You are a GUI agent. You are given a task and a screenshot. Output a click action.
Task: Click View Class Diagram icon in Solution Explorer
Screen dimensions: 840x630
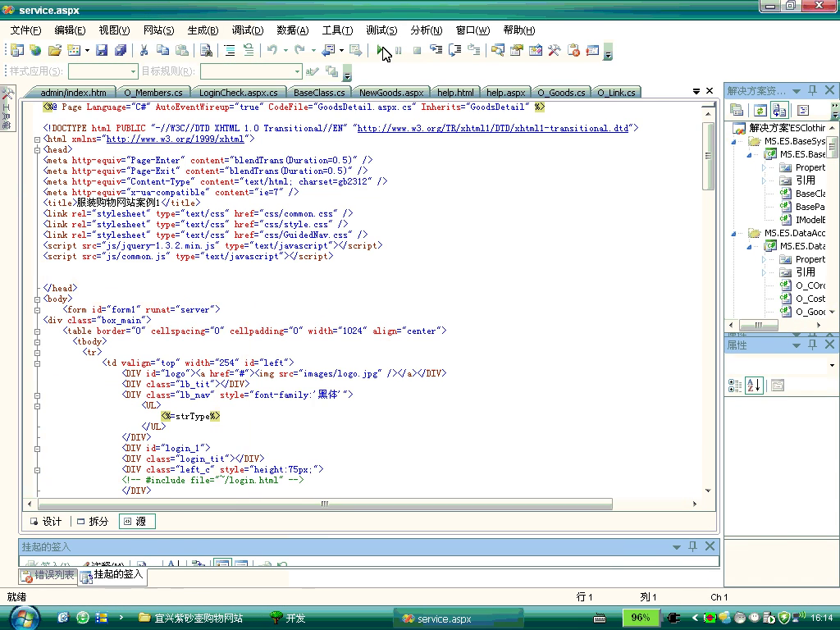tap(803, 111)
